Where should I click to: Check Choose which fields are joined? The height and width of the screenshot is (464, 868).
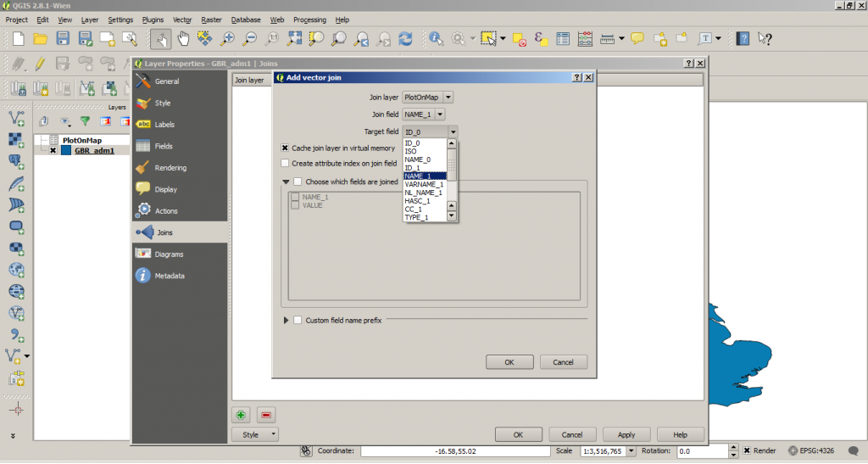298,182
